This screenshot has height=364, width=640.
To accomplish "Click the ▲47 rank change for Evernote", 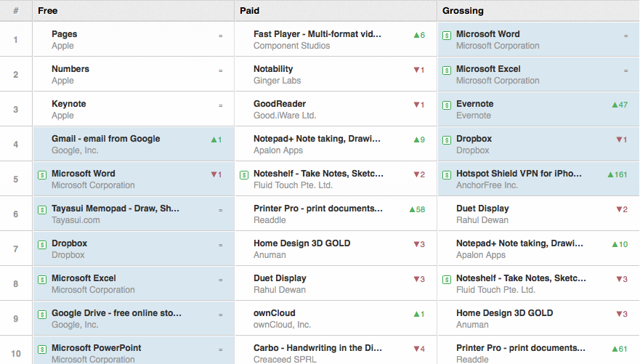I will pyautogui.click(x=620, y=105).
